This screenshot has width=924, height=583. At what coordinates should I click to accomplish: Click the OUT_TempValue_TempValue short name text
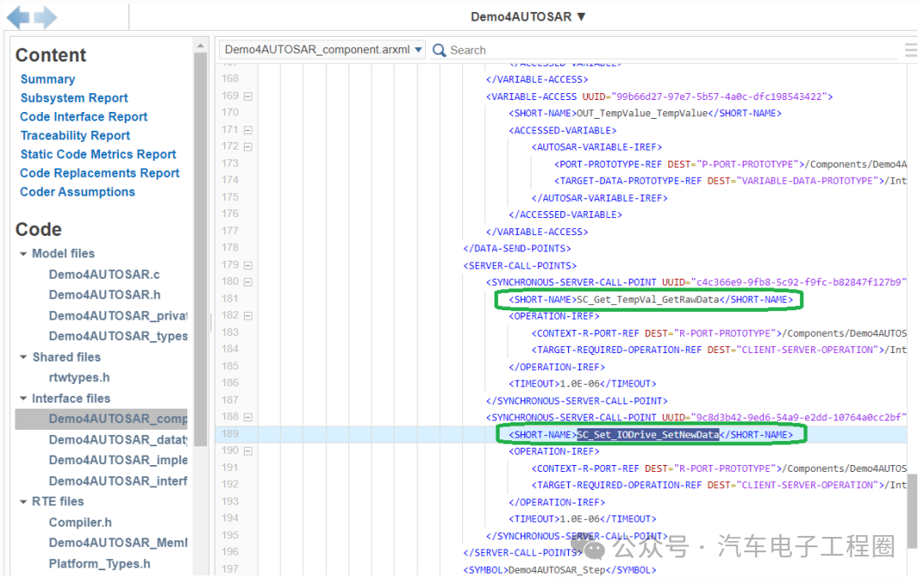642,113
